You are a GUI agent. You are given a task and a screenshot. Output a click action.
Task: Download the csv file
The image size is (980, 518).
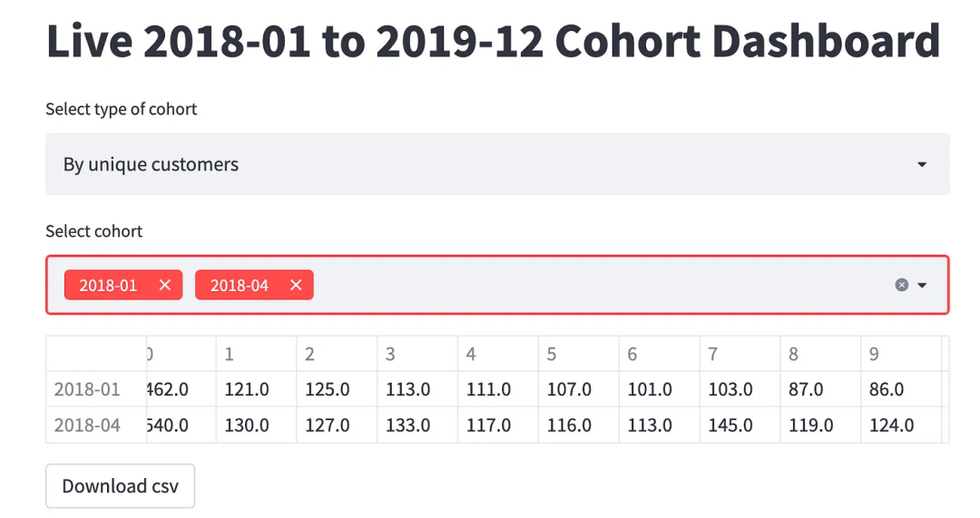120,486
